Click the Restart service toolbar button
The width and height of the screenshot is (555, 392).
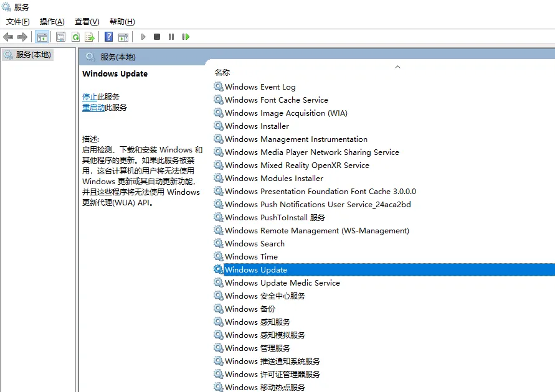186,37
